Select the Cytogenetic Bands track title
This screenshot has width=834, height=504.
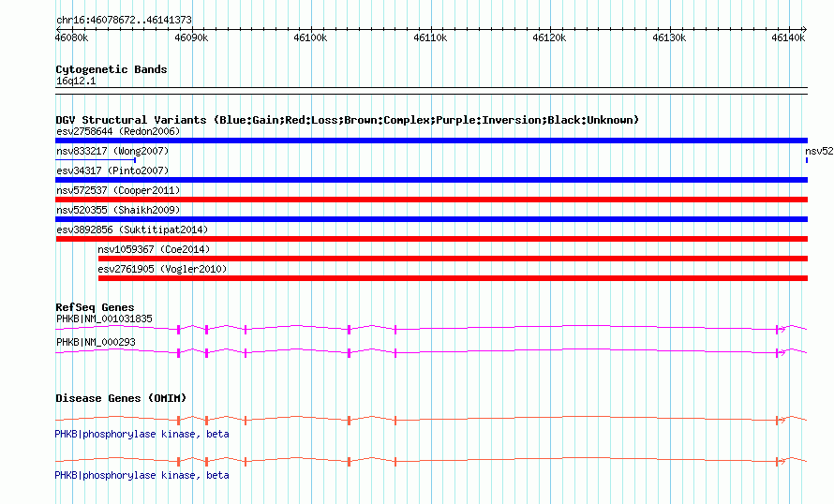pyautogui.click(x=112, y=69)
